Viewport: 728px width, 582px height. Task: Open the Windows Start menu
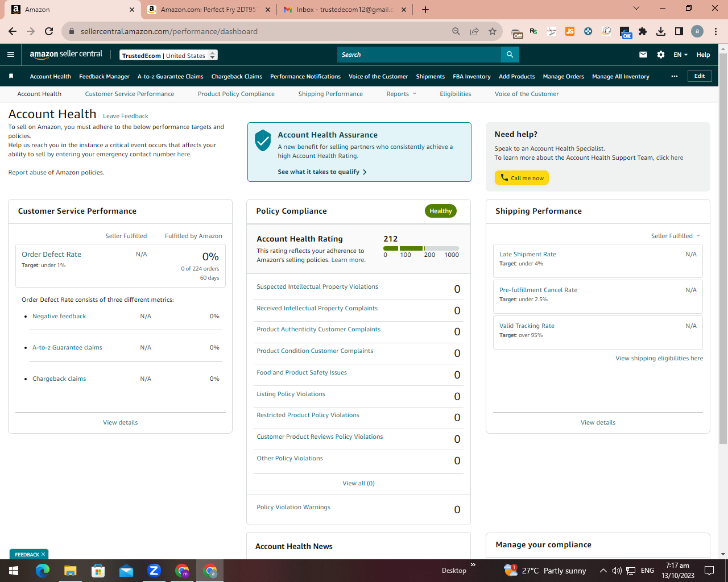pyautogui.click(x=13, y=571)
